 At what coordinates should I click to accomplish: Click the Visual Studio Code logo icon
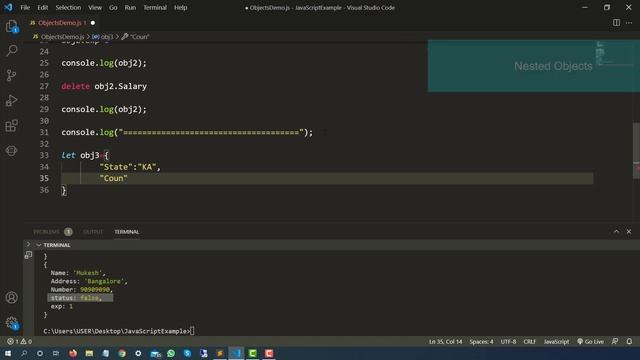coord(8,7)
